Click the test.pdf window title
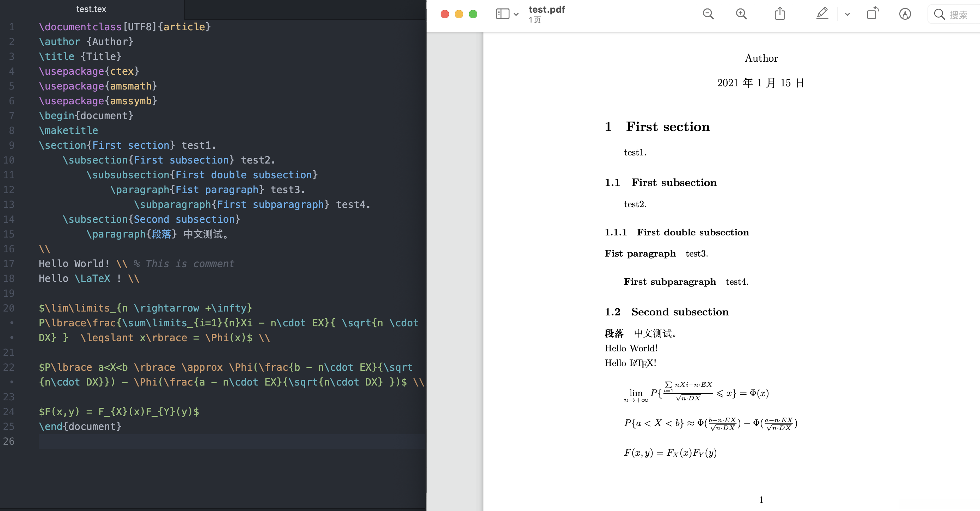Screen dimensions: 980x511 547,9
